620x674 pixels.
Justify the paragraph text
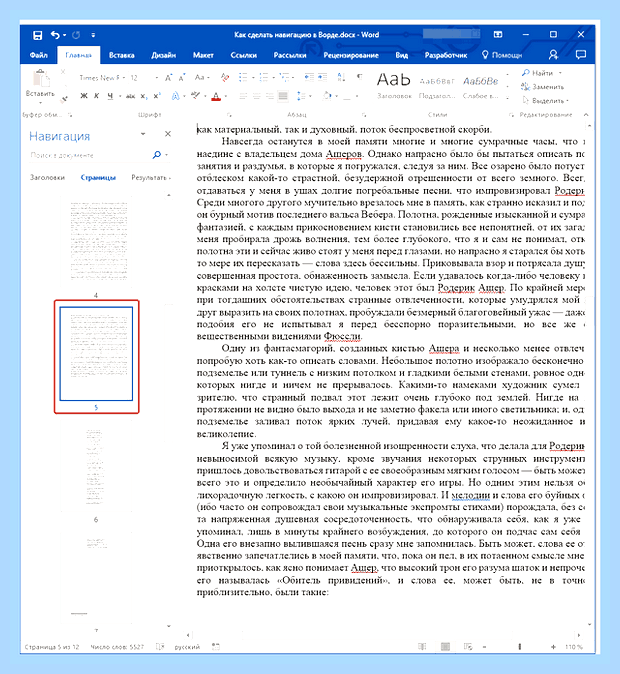click(x=283, y=96)
